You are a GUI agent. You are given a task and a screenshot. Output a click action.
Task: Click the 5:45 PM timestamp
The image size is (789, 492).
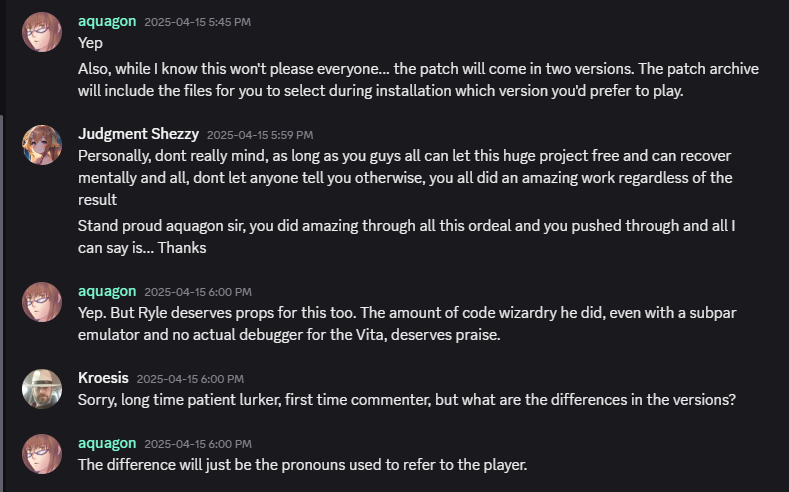coord(198,22)
